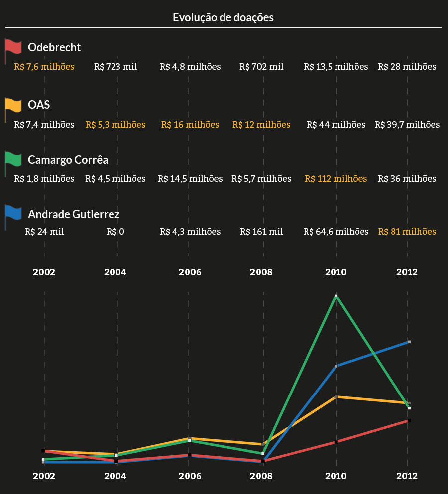Select the "R$ 28 milhões" value
Screen dimensions: 448x494
(407, 67)
